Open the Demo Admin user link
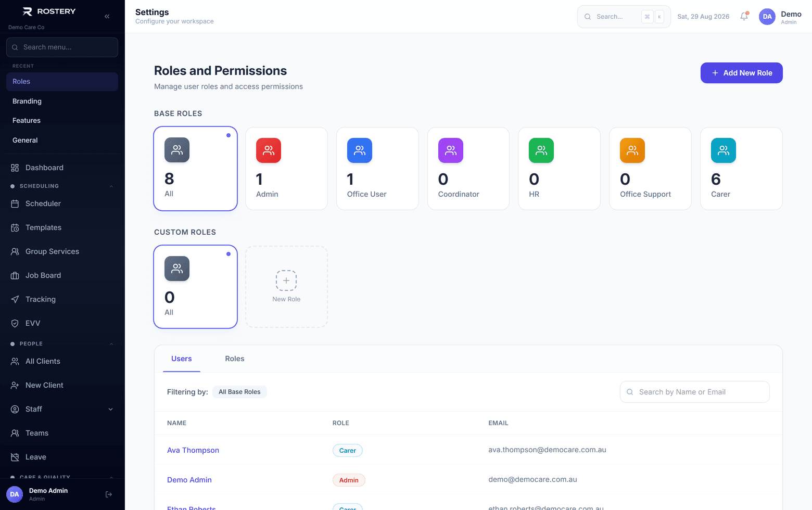This screenshot has height=510, width=812. [189, 480]
